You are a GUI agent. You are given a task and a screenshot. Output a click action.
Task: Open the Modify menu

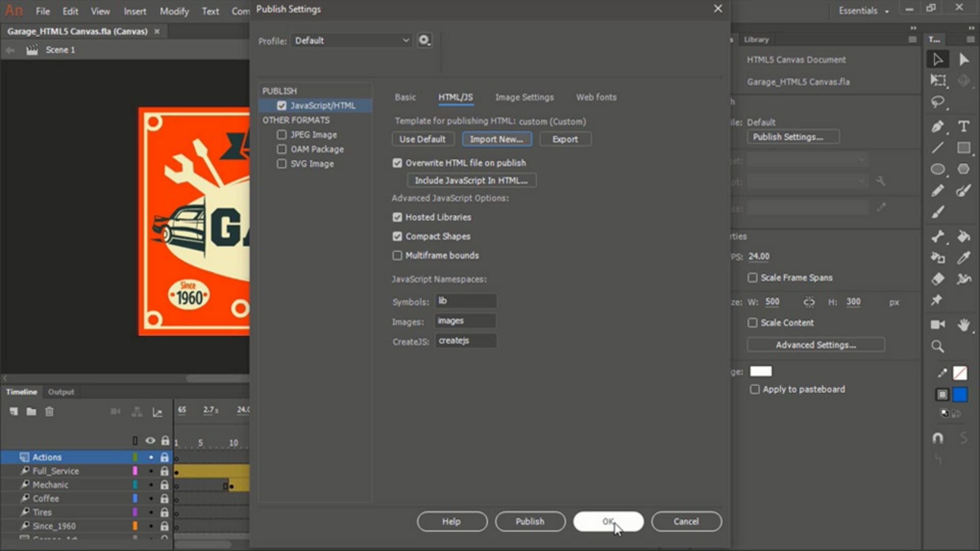174,11
